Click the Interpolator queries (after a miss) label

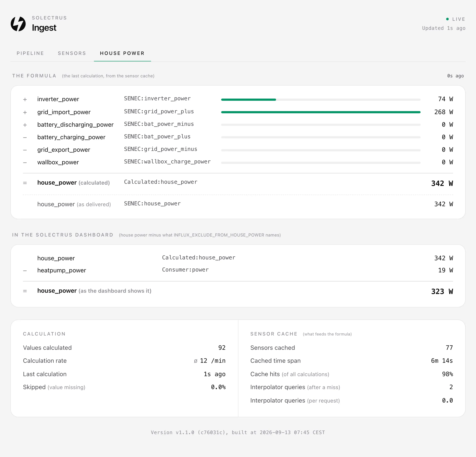click(x=295, y=387)
